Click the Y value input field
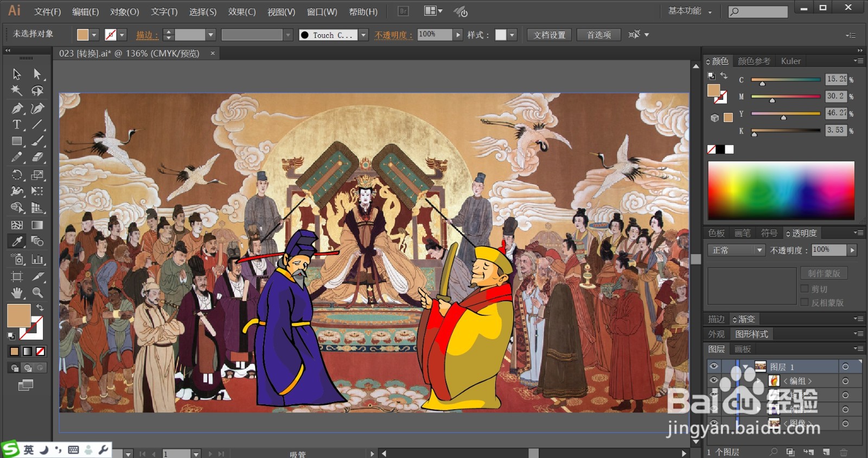 pyautogui.click(x=836, y=113)
